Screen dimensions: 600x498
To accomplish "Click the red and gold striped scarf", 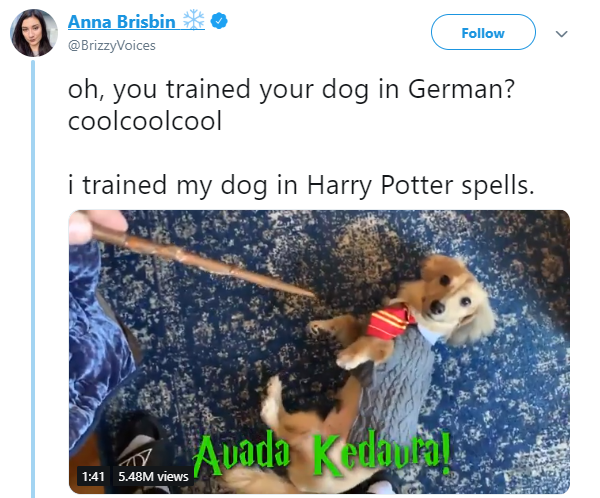I will click(x=391, y=321).
